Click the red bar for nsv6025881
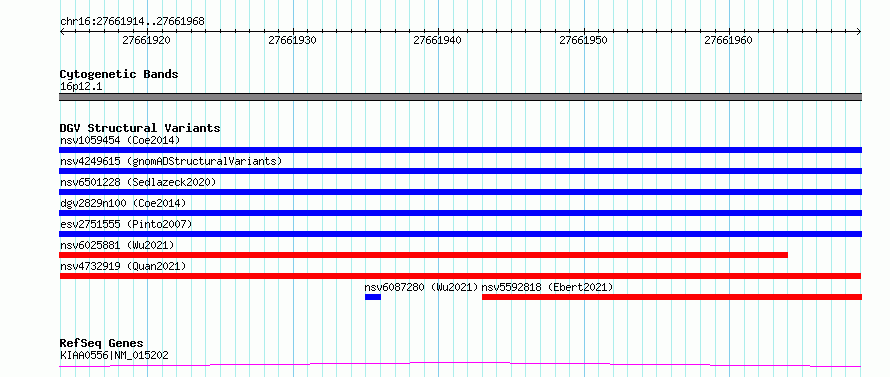 423,255
